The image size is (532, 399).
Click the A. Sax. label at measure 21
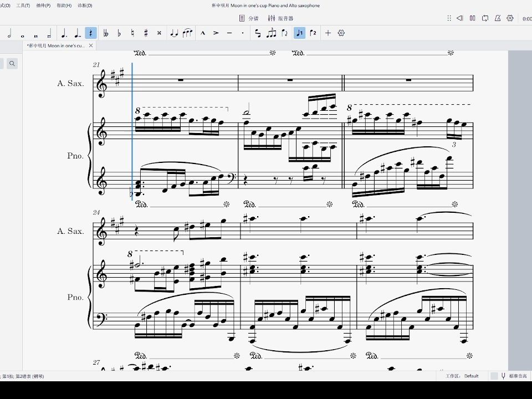[70, 83]
